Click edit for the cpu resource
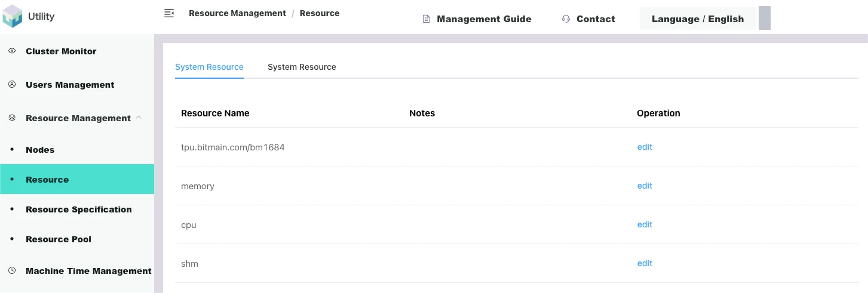The image size is (868, 293). point(645,224)
